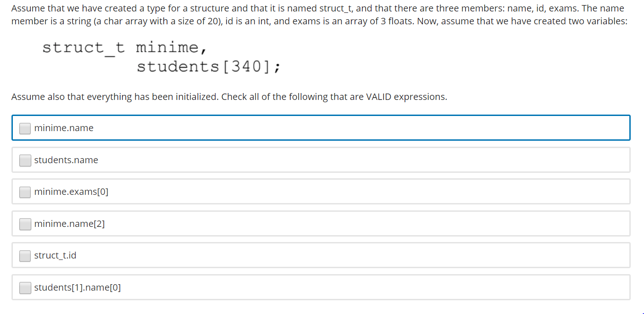Click the highlighted first answer option
This screenshot has height=314, width=644.
point(321,128)
